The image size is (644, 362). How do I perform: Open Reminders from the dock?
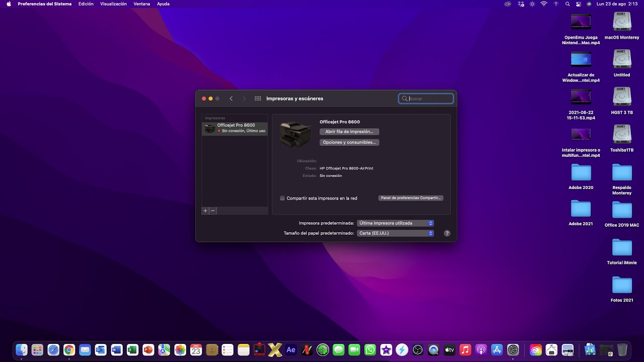(x=227, y=350)
